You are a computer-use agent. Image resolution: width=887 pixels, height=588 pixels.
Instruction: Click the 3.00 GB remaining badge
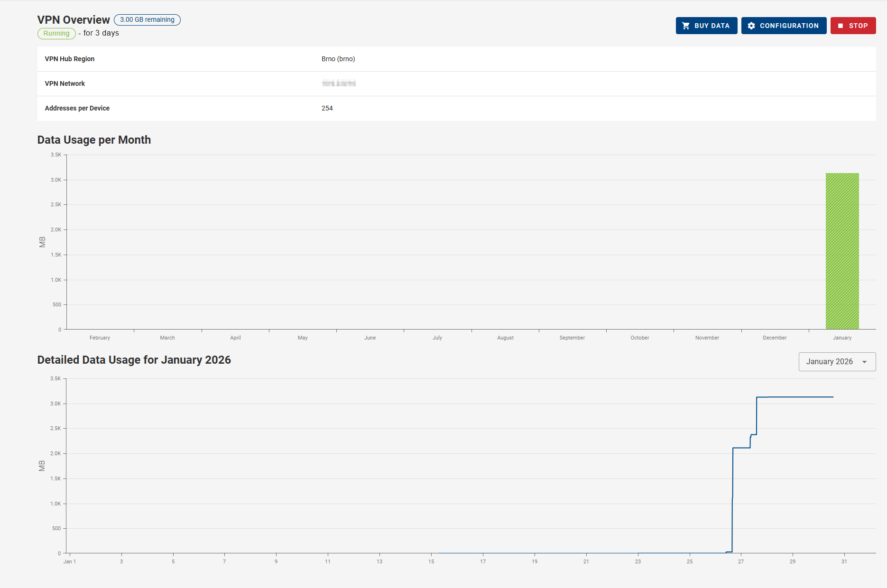[x=147, y=20]
